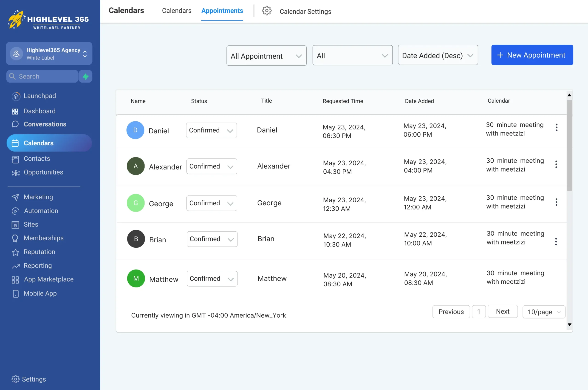Click the scrollbar down arrow in table

569,325
